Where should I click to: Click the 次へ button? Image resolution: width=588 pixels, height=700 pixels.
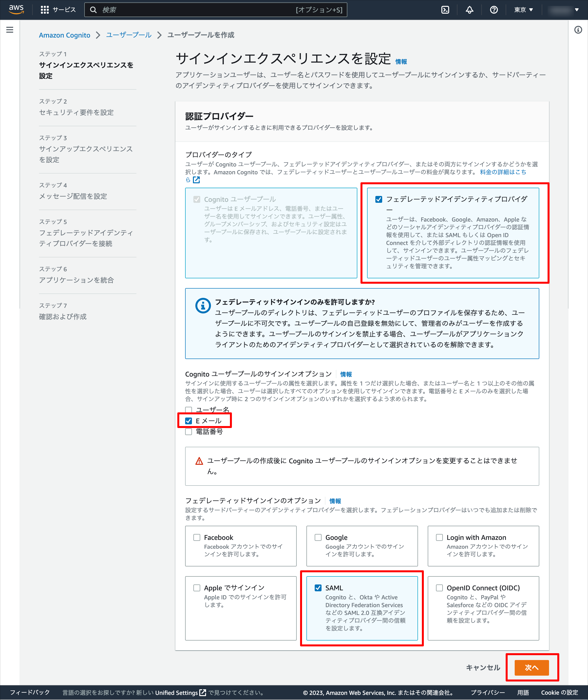click(x=532, y=667)
